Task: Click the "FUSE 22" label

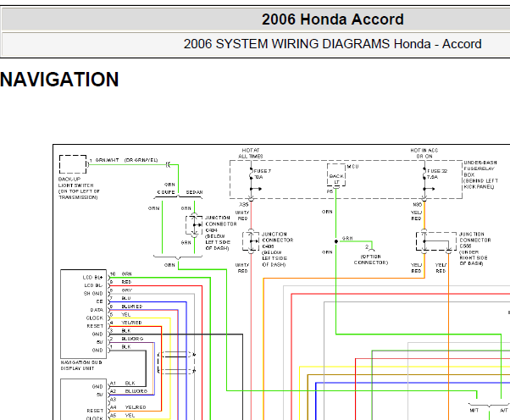Action: (437, 171)
